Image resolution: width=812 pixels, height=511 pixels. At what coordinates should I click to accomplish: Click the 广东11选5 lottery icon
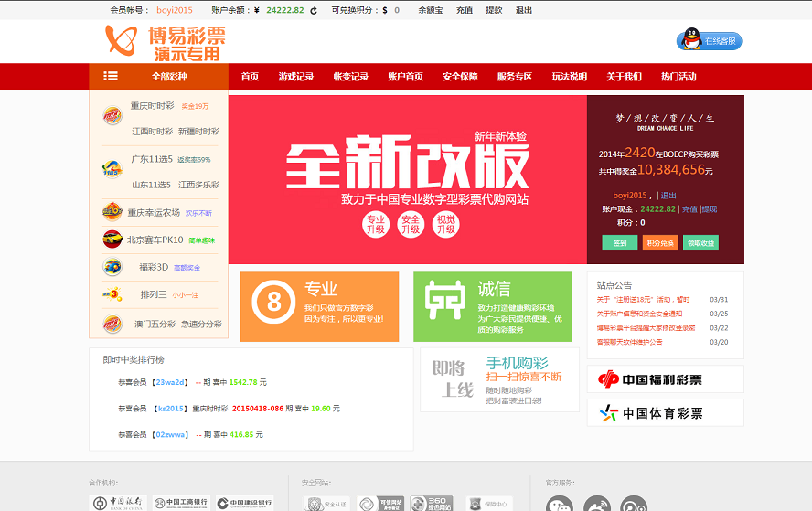(x=112, y=168)
